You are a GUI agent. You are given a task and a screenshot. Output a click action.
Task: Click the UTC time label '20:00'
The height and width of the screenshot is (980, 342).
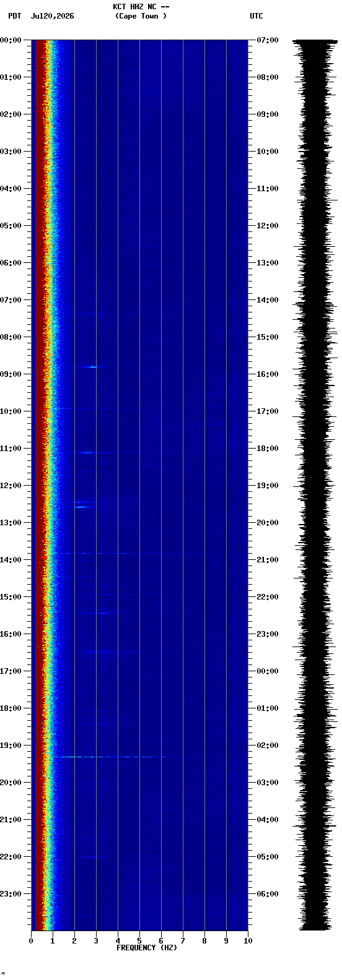[x=267, y=523]
